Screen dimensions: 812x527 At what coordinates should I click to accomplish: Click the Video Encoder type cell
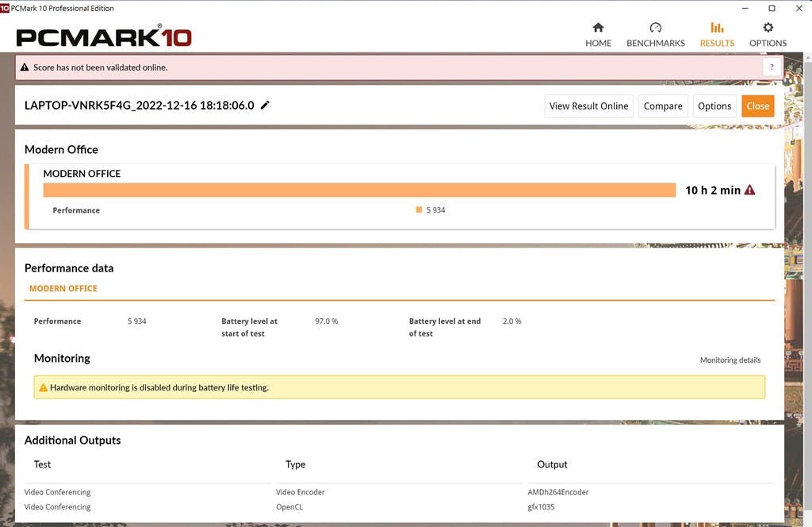pyautogui.click(x=301, y=492)
